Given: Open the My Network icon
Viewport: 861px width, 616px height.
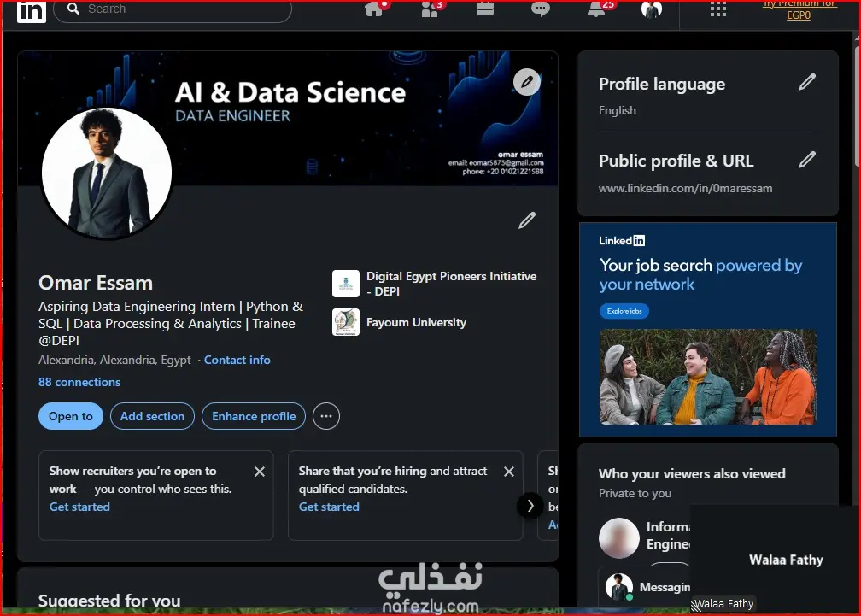Looking at the screenshot, I should [x=430, y=9].
